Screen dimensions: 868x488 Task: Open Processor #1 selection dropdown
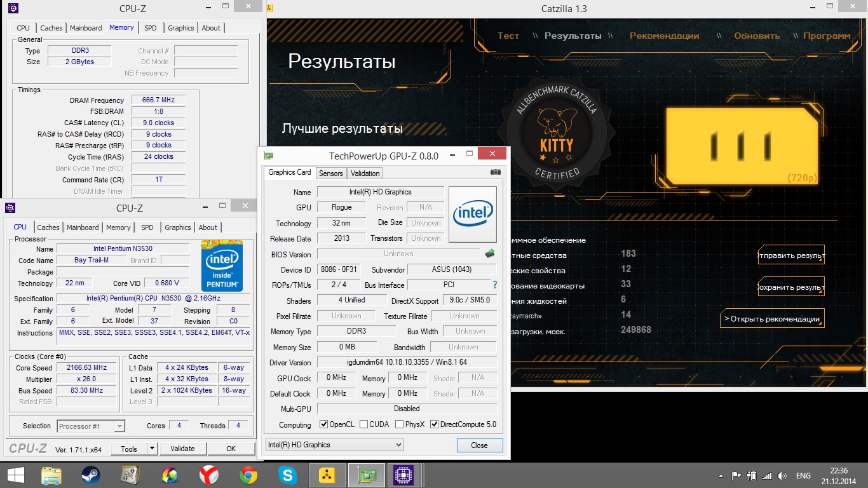coord(91,426)
